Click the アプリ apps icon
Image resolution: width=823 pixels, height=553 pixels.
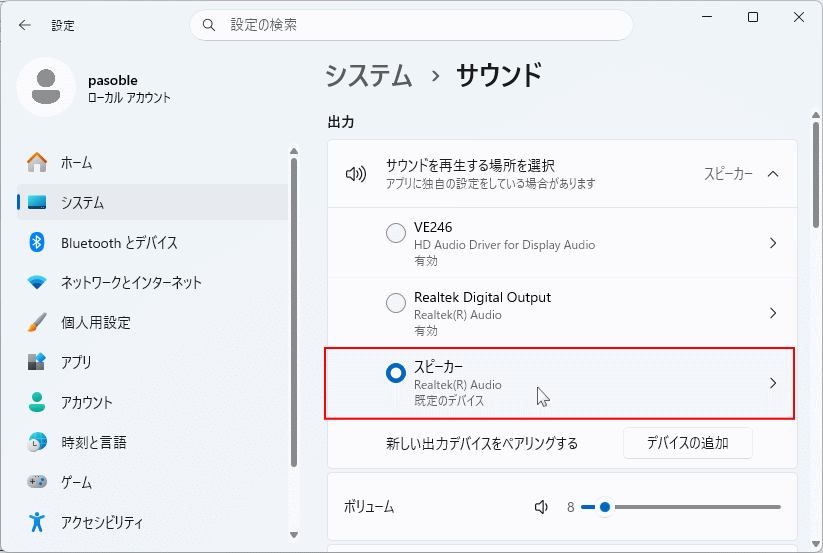37,362
